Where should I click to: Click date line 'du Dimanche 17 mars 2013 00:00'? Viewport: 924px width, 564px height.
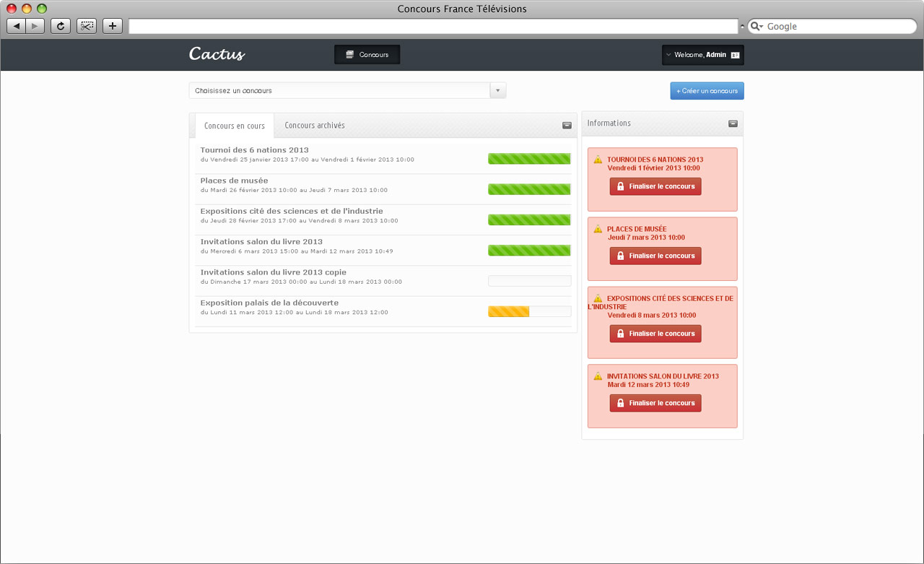pyautogui.click(x=301, y=282)
